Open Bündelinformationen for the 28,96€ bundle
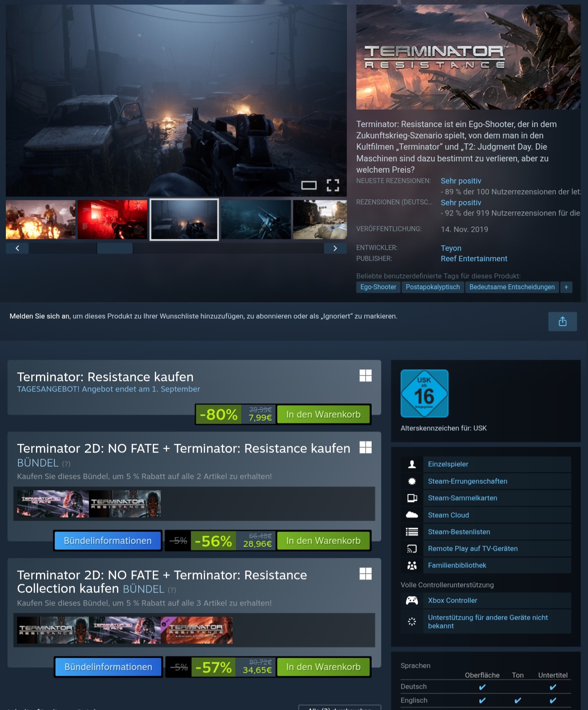588x710 pixels. [x=108, y=541]
